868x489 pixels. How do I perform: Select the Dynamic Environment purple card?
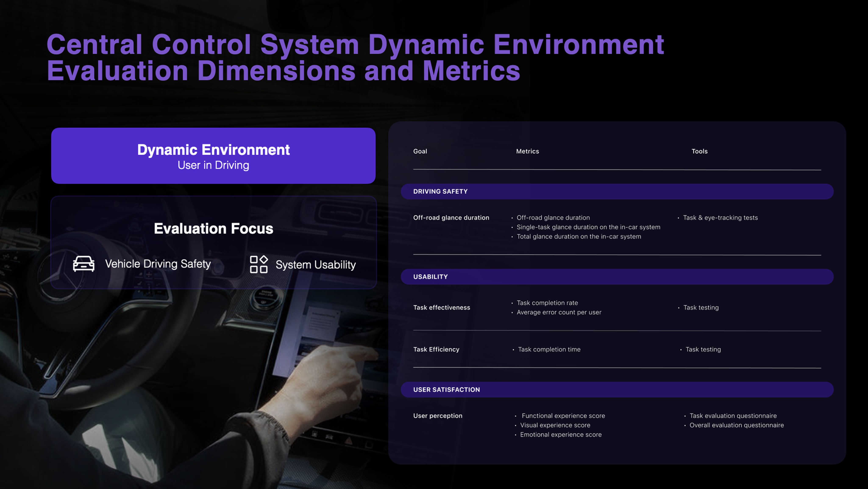[x=213, y=156]
